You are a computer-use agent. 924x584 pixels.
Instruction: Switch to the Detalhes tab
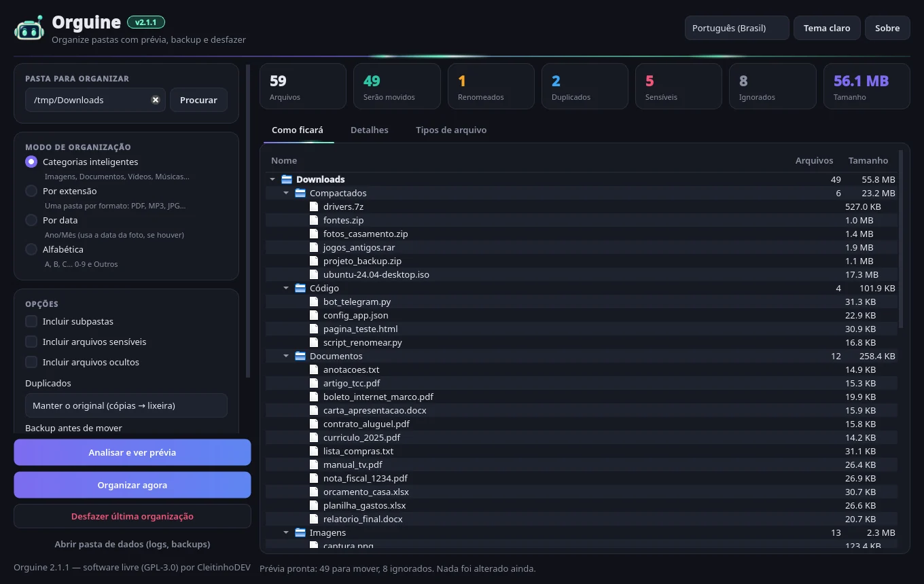370,130
